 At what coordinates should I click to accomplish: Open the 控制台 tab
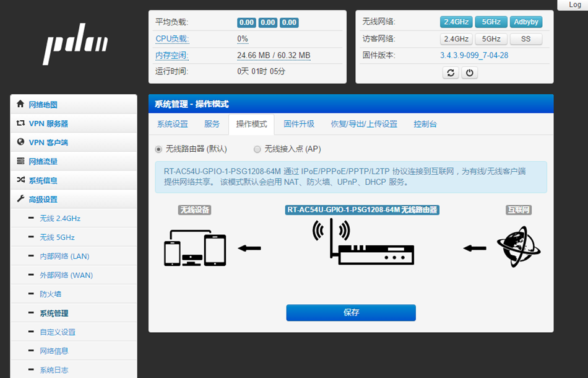point(425,125)
